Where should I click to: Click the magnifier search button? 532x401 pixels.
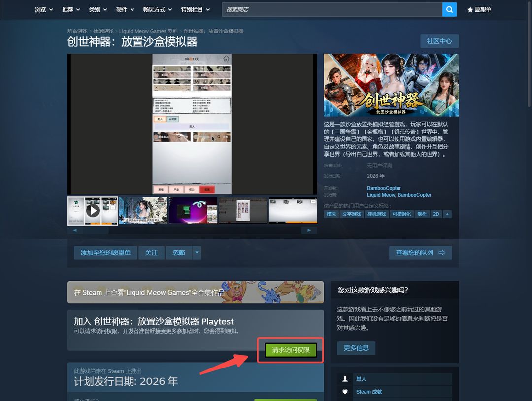[449, 9]
